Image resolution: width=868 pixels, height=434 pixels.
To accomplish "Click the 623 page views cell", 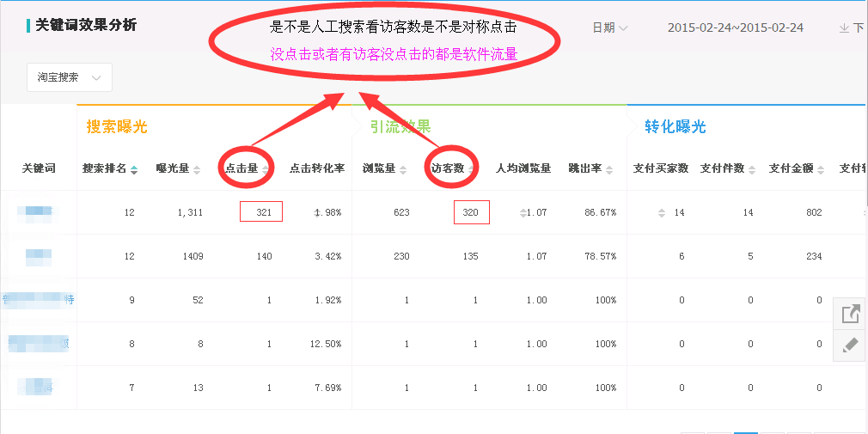I will click(400, 212).
